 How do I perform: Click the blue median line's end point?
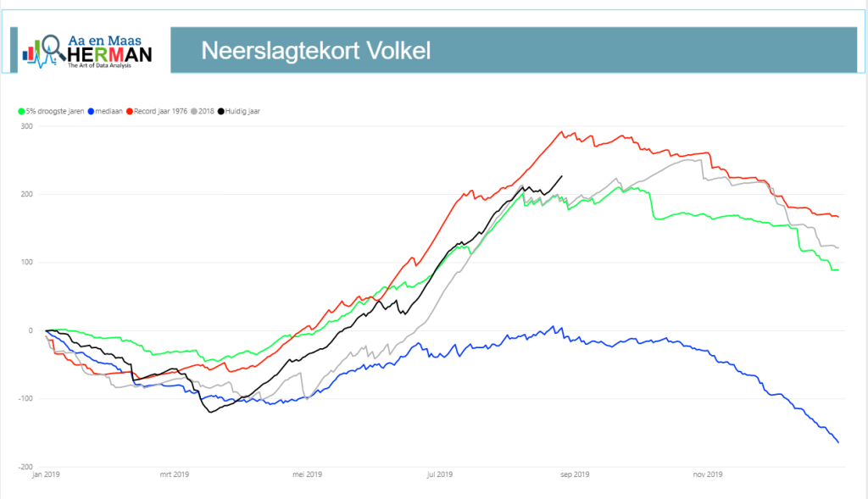(838, 442)
